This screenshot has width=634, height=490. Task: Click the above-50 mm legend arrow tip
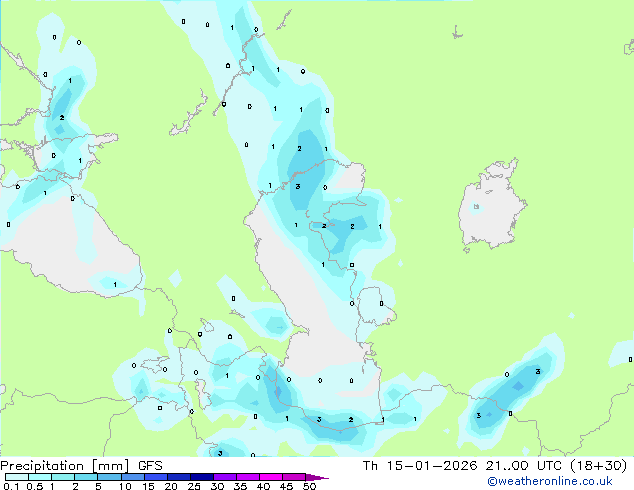click(317, 477)
